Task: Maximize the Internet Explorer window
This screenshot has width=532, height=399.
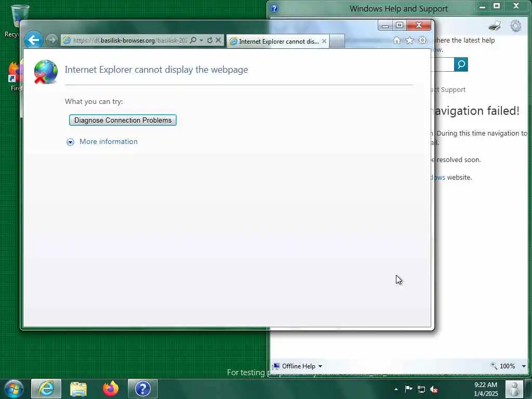Action: 400,25
